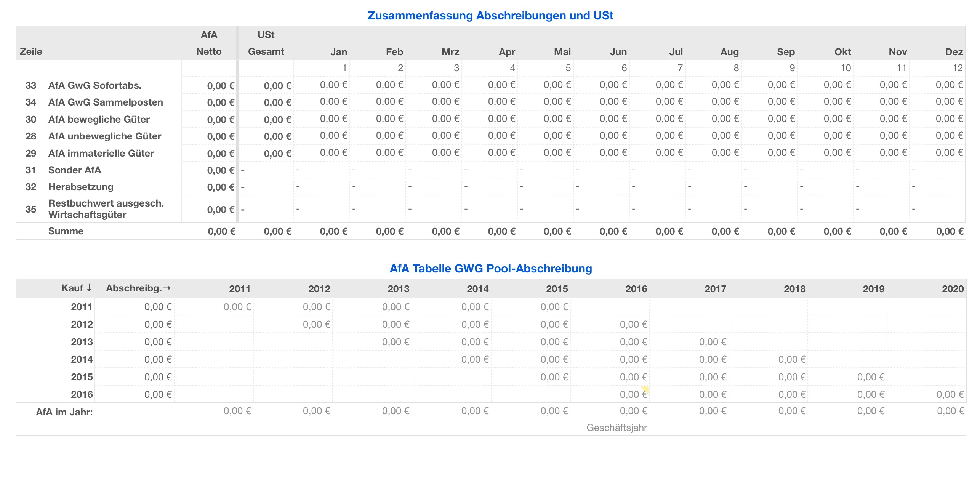Select the 2020 year column header
The height and width of the screenshot is (490, 980).
click(952, 289)
